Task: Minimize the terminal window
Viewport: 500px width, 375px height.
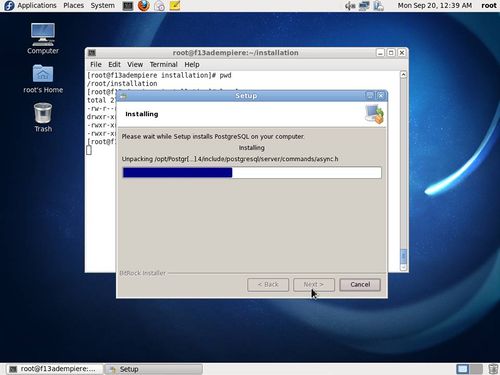Action: [x=380, y=53]
